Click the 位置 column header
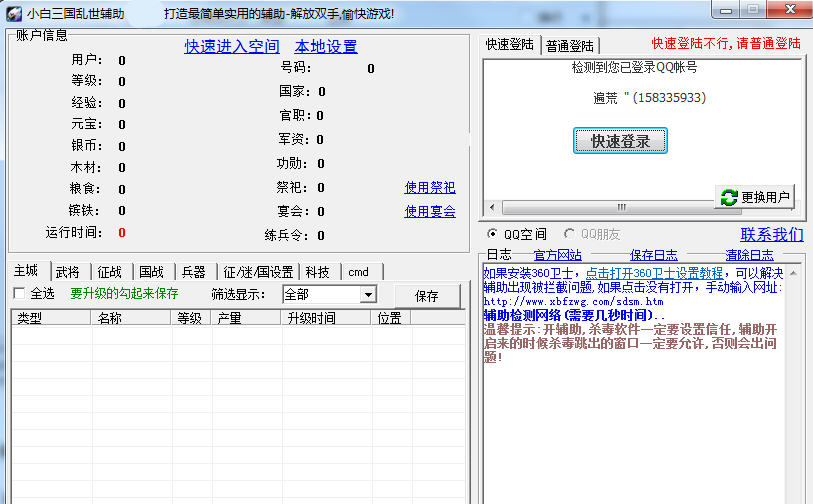Screen dimensions: 813x504 coord(391,318)
